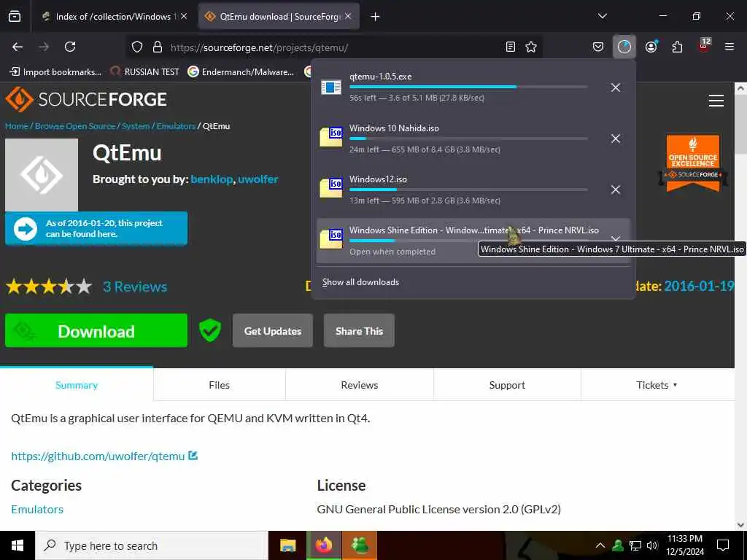Open the 3 Reviews link
Viewport: 747px width, 560px height.
(135, 287)
